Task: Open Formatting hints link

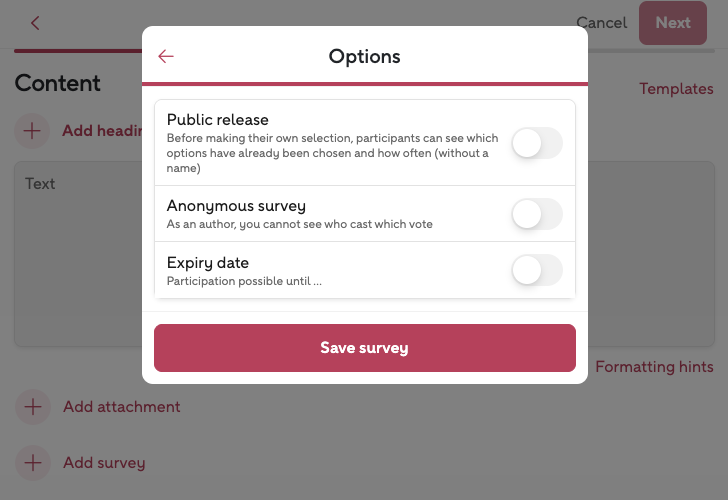Action: point(654,367)
